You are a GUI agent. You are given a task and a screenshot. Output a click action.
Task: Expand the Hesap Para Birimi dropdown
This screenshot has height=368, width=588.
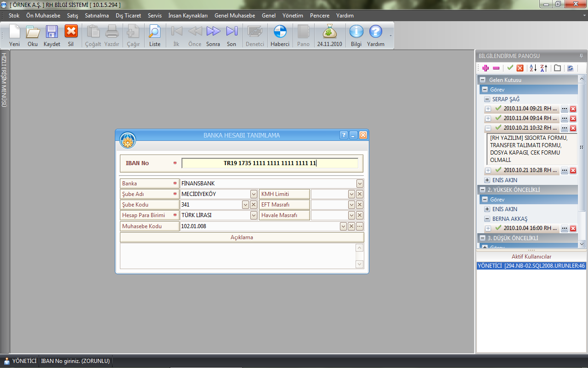pyautogui.click(x=254, y=215)
